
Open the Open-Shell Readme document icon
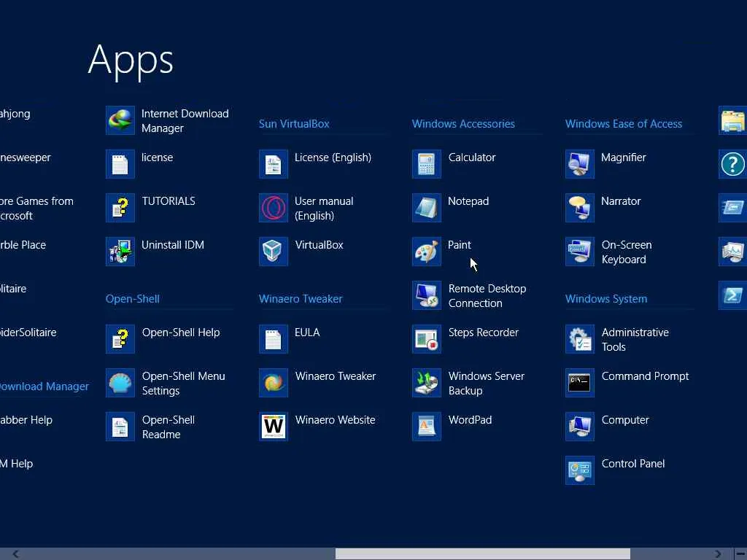click(120, 427)
